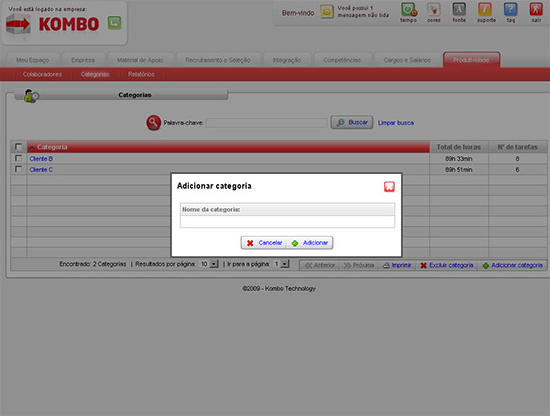
Task: Click the Buscar search button
Action: 352,122
